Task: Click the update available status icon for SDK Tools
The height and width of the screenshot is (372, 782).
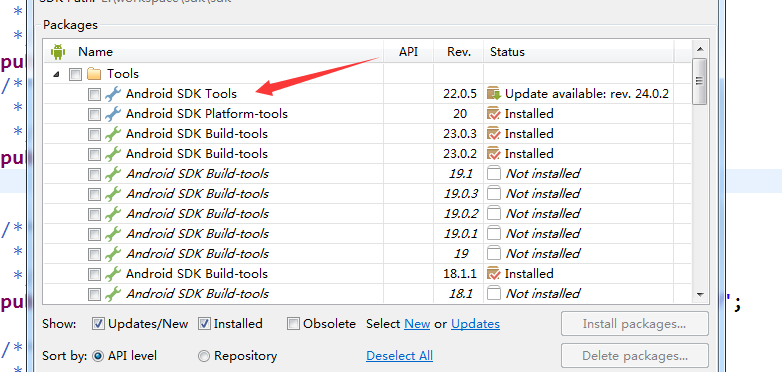Action: tap(494, 93)
